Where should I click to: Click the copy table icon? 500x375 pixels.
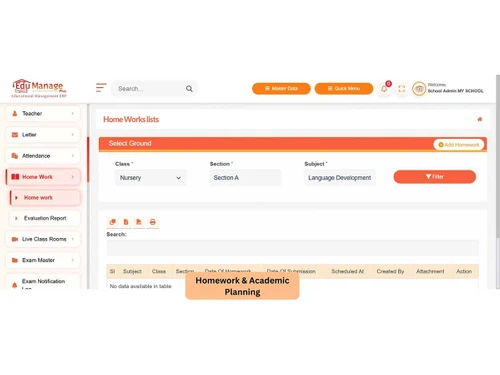[x=113, y=222]
